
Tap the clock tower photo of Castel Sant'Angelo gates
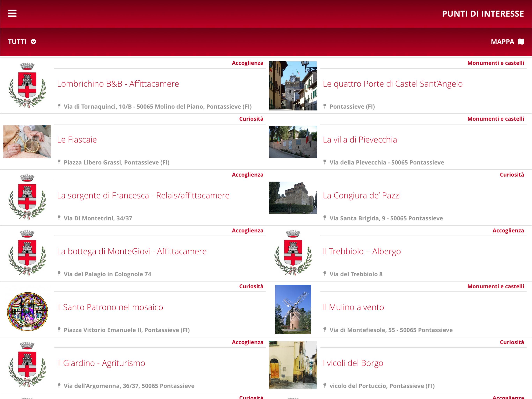click(293, 86)
